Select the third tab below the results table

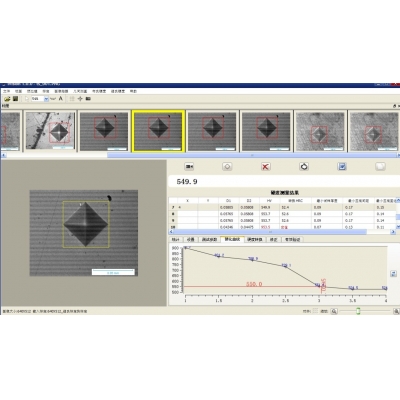[x=209, y=239]
